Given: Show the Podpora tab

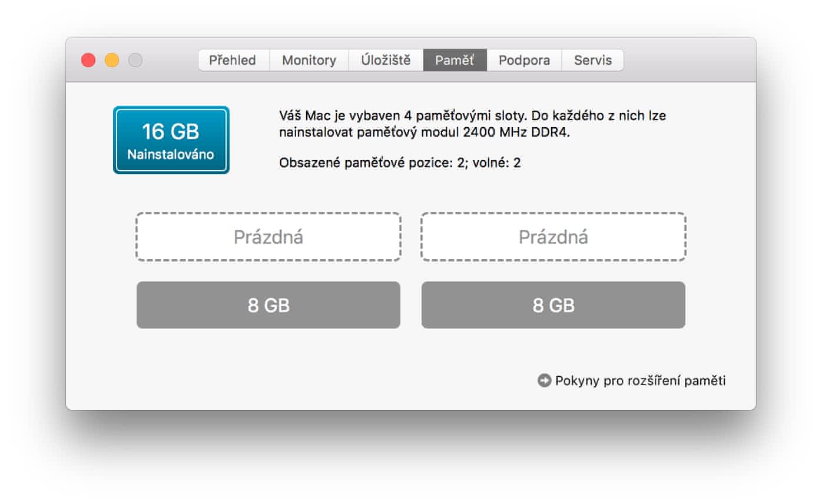Looking at the screenshot, I should (x=524, y=60).
